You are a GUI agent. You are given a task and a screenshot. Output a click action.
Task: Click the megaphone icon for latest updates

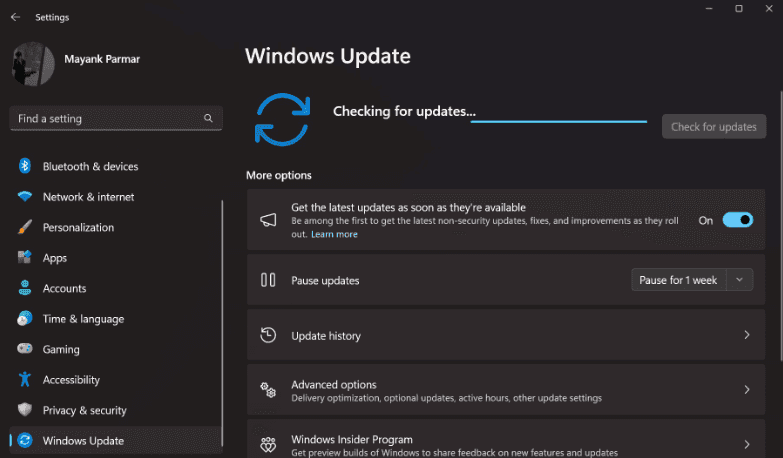(268, 220)
